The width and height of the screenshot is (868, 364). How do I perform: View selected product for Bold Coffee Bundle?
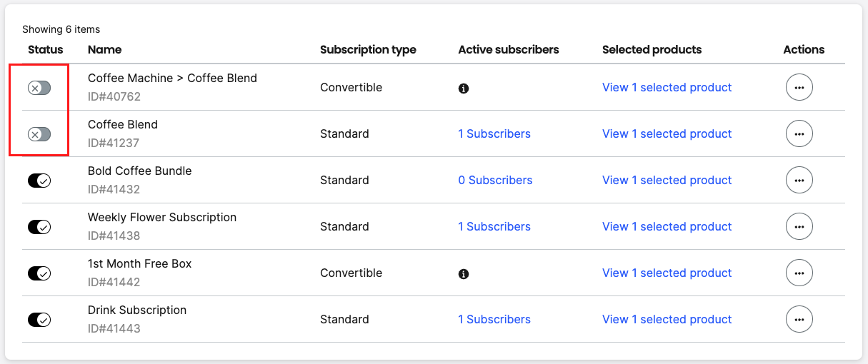pyautogui.click(x=667, y=180)
